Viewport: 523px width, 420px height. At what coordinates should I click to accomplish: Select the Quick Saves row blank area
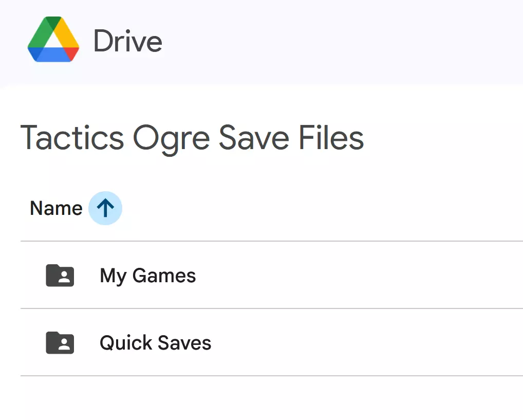(x=360, y=343)
